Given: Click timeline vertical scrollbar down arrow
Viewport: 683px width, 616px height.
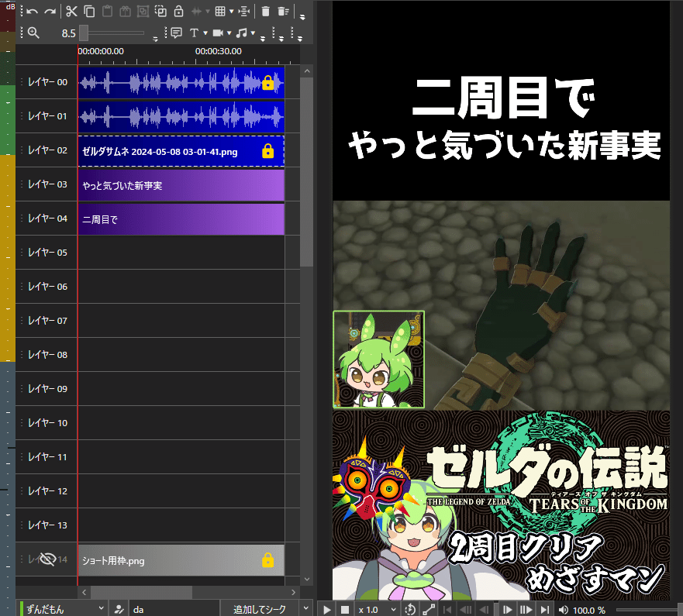Looking at the screenshot, I should [x=307, y=579].
